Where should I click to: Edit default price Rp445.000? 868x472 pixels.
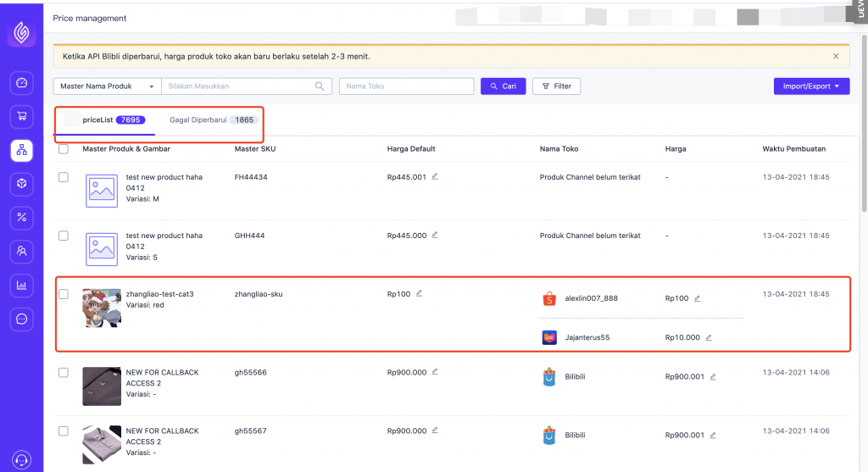(x=435, y=236)
